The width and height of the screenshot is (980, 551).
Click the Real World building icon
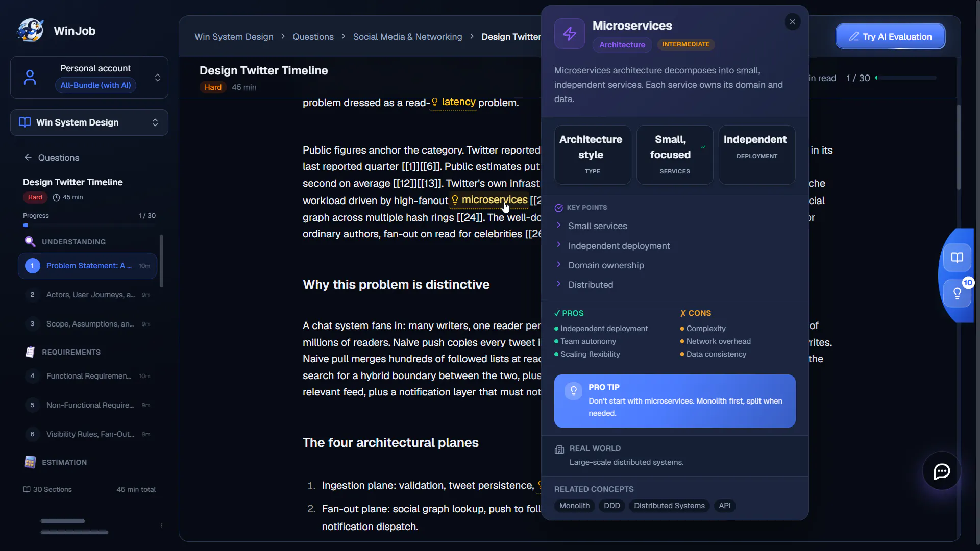[559, 449]
